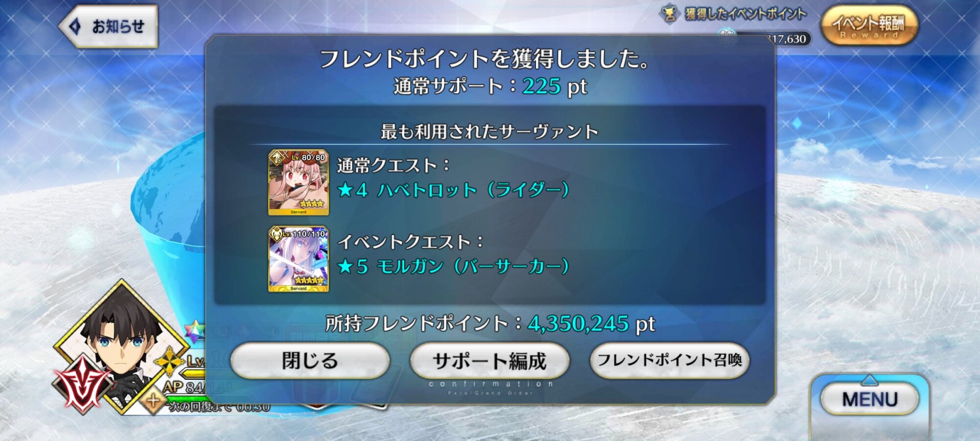
Task: Open the イベント報酬 reward button
Action: (868, 25)
